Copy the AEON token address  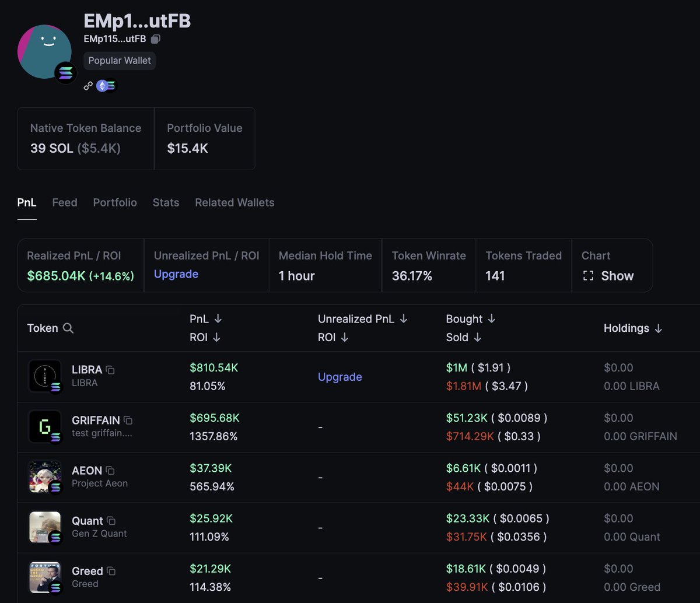(x=110, y=470)
